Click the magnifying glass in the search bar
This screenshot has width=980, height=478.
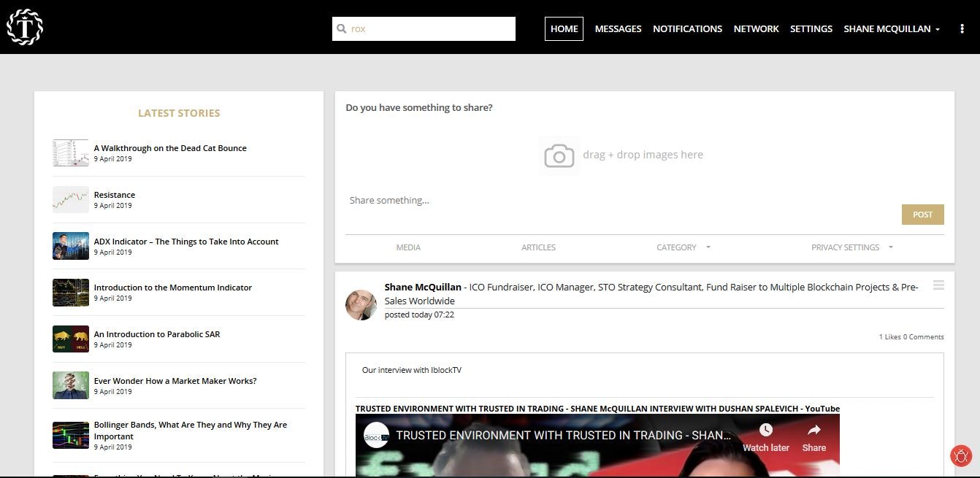(x=342, y=28)
